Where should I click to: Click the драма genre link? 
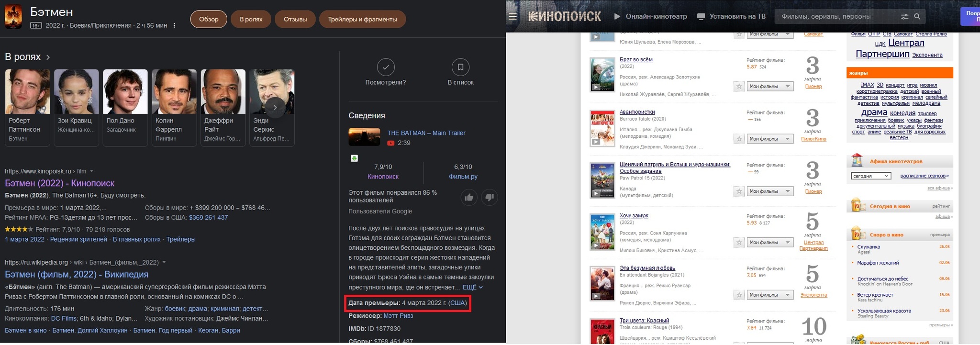[874, 112]
